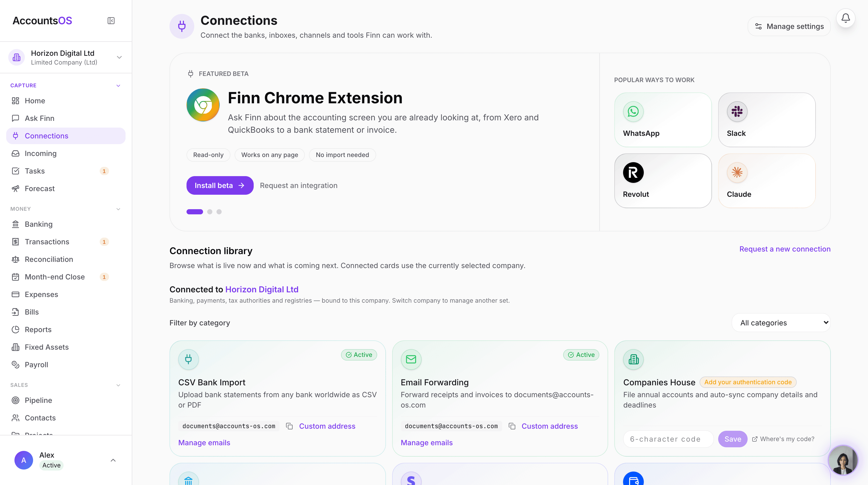Click Custom address under Email Forwarding
This screenshot has width=868, height=485.
[x=549, y=426]
